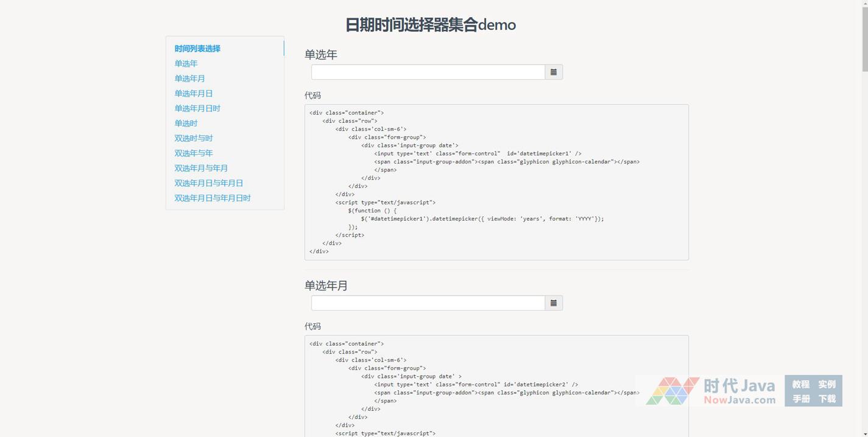Jump to 单选年月 in the sidebar

[x=189, y=79]
